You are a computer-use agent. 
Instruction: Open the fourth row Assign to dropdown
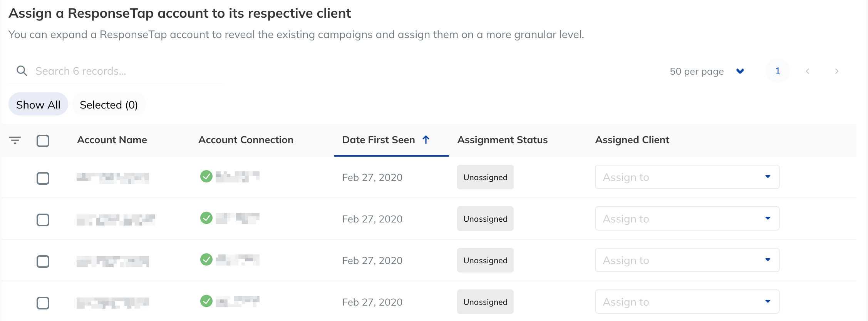click(x=687, y=302)
